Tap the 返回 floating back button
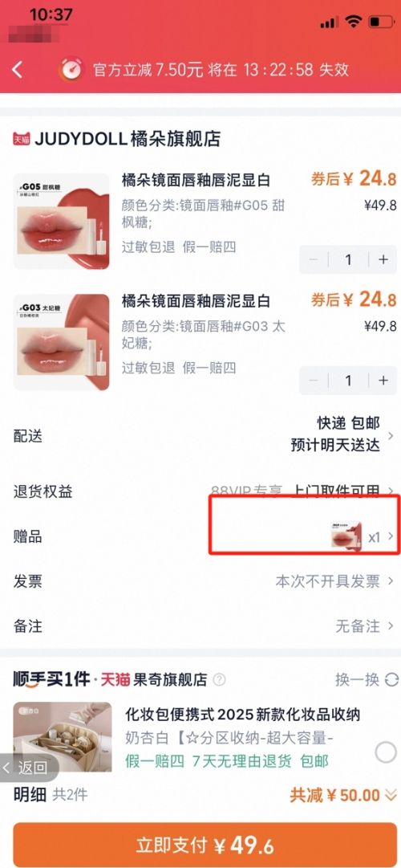Viewport: 401px width, 868px height. tap(26, 768)
